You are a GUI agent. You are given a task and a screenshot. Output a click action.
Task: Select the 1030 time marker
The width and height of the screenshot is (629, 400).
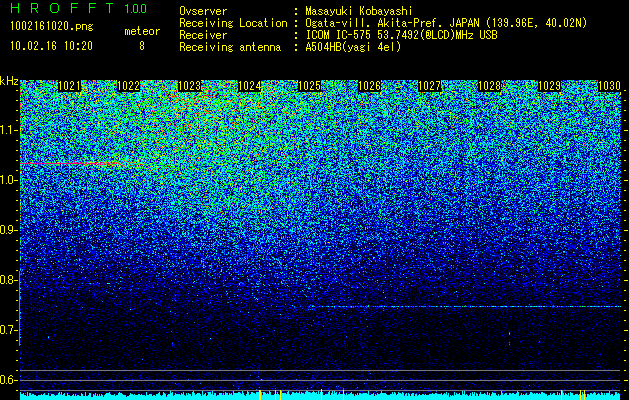[609, 86]
